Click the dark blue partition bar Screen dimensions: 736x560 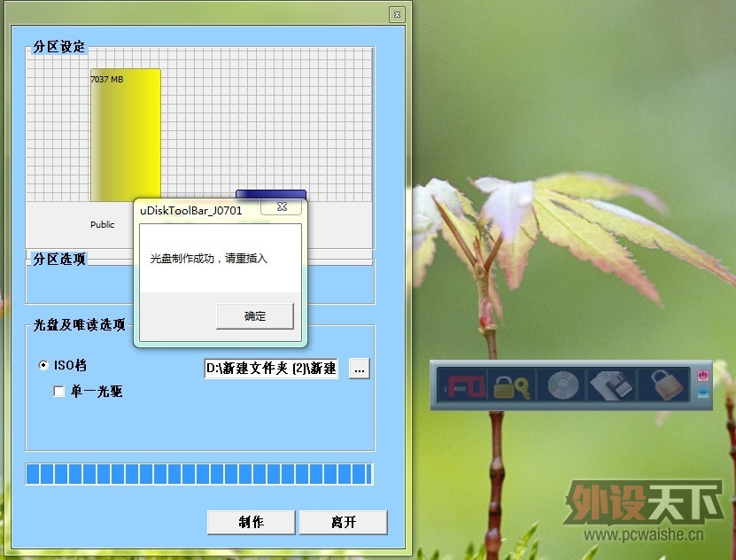tap(271, 194)
